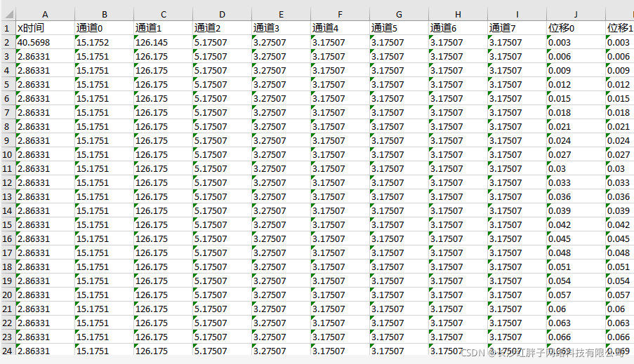This screenshot has height=364, width=634.
Task: Select column I header
Action: 517,15
